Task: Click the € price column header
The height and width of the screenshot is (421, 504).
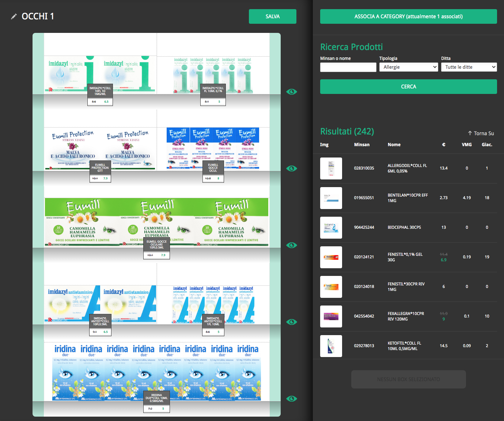Action: 444,145
